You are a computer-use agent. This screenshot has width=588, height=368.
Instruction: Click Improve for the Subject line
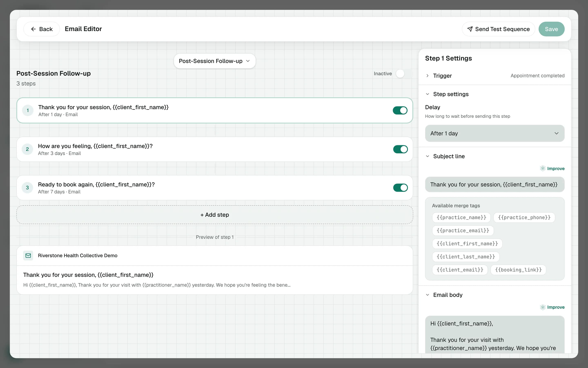pyautogui.click(x=552, y=168)
